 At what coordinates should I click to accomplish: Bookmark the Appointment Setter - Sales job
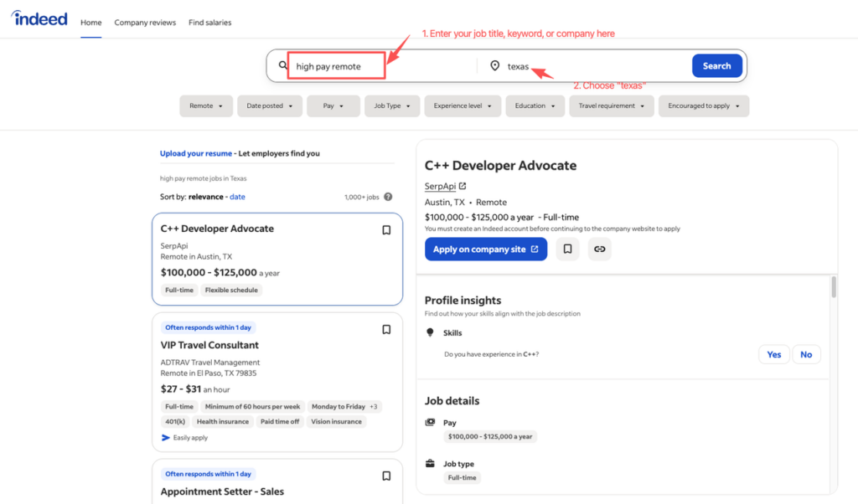tap(386, 476)
